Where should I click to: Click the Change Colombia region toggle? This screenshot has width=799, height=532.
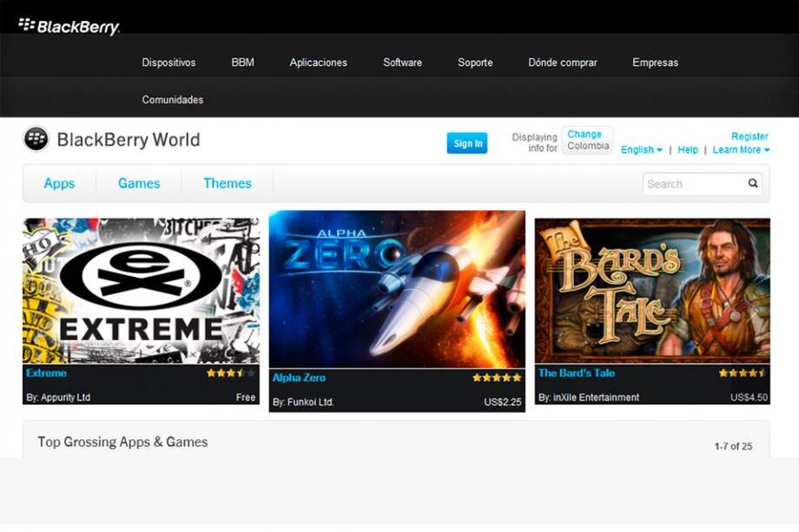pyautogui.click(x=587, y=140)
